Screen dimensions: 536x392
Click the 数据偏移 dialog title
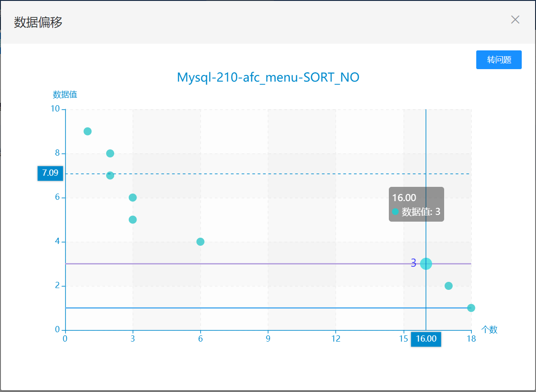click(38, 22)
